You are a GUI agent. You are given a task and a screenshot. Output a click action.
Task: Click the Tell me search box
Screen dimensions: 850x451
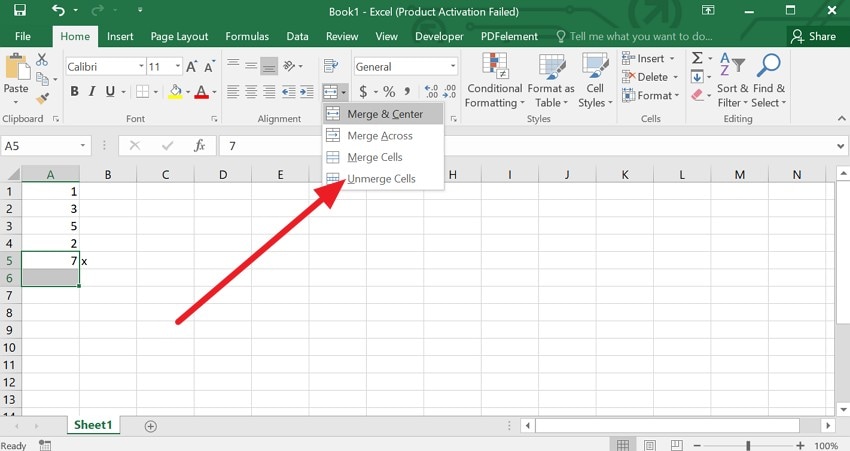(x=635, y=36)
